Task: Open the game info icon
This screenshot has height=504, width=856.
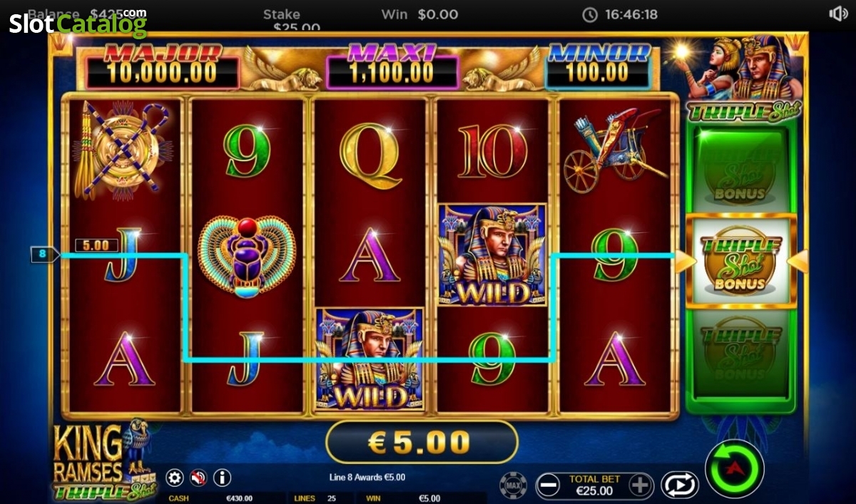Action: (x=223, y=478)
